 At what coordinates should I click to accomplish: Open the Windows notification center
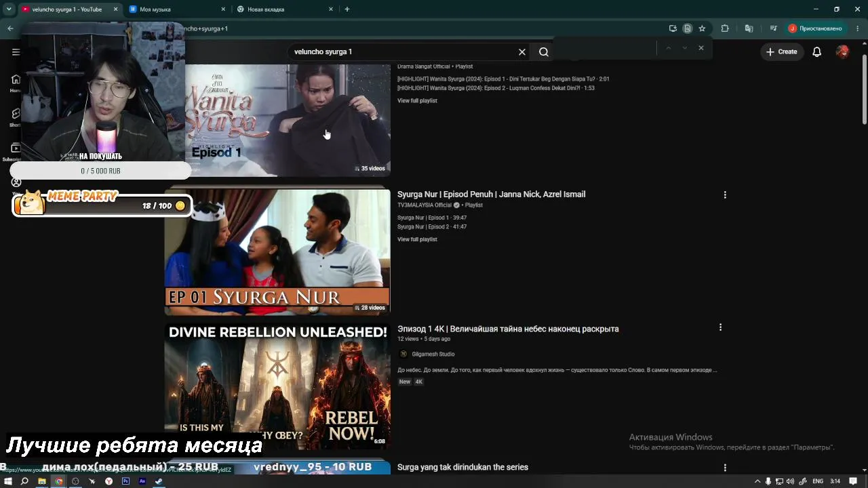coord(853,481)
